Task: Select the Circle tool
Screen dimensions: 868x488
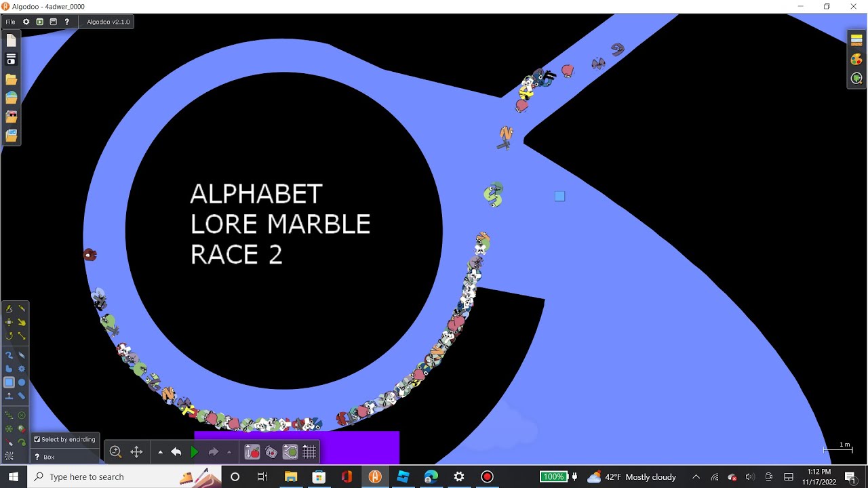Action: tap(22, 382)
